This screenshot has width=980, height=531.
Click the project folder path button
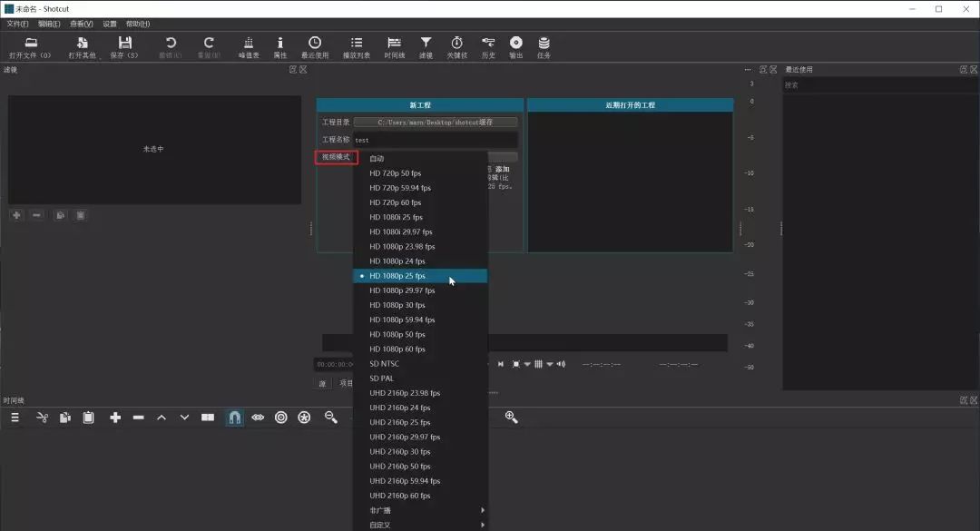point(435,122)
